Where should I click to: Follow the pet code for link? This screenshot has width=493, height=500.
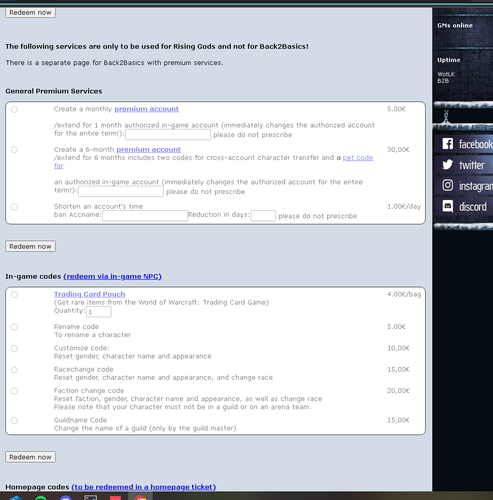358,158
